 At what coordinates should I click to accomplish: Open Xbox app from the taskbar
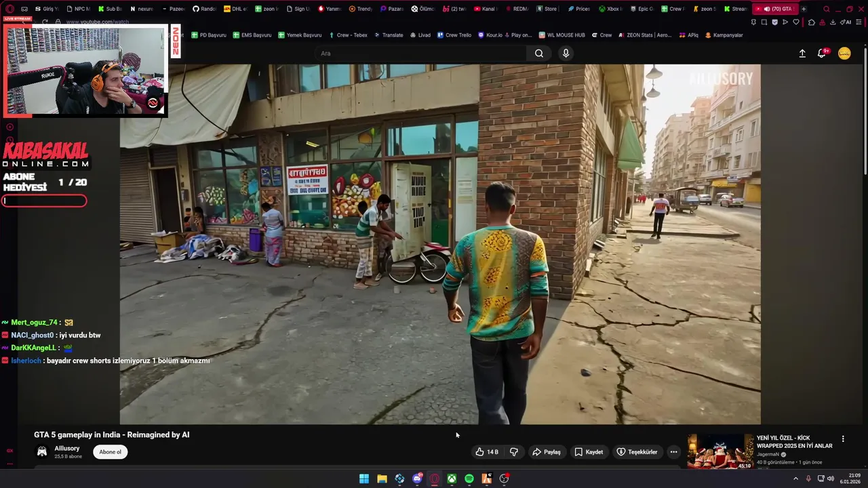[x=452, y=479]
